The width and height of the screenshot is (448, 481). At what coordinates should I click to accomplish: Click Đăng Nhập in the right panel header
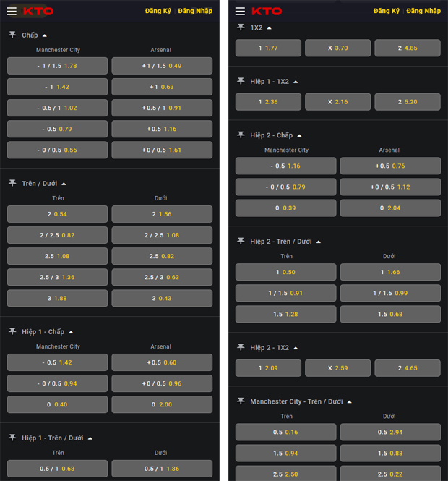click(423, 11)
